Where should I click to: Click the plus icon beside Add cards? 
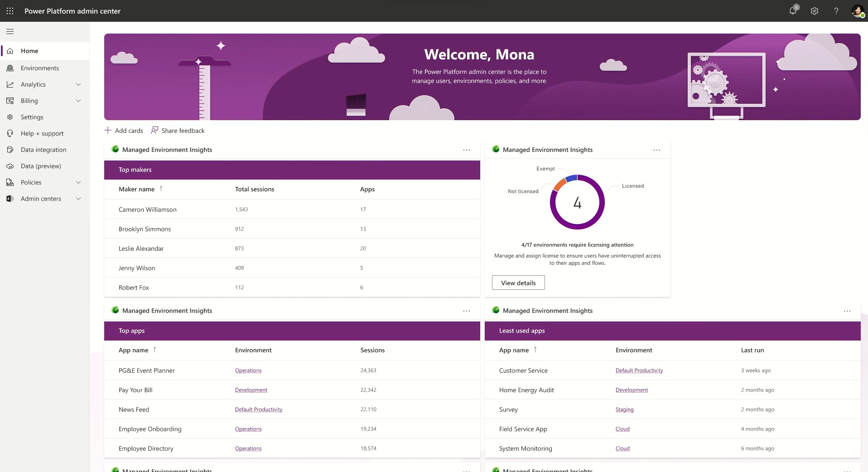tap(108, 130)
